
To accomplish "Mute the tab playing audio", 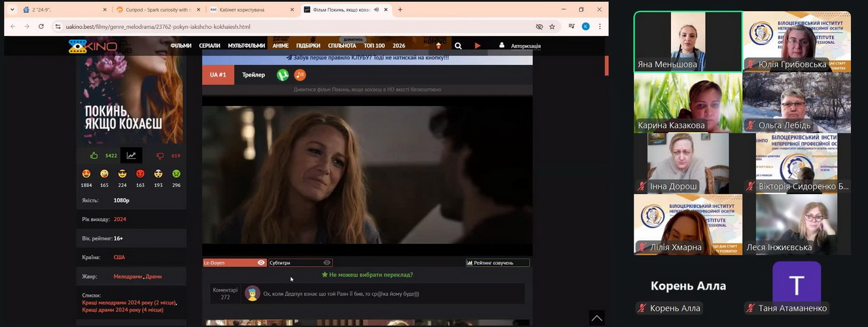I will pyautogui.click(x=376, y=10).
